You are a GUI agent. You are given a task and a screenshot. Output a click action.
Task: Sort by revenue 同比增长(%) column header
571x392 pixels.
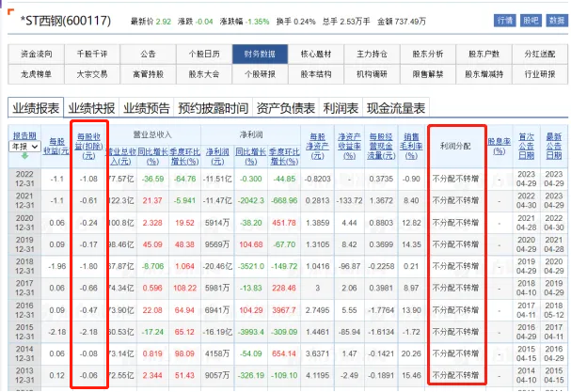[x=152, y=156]
